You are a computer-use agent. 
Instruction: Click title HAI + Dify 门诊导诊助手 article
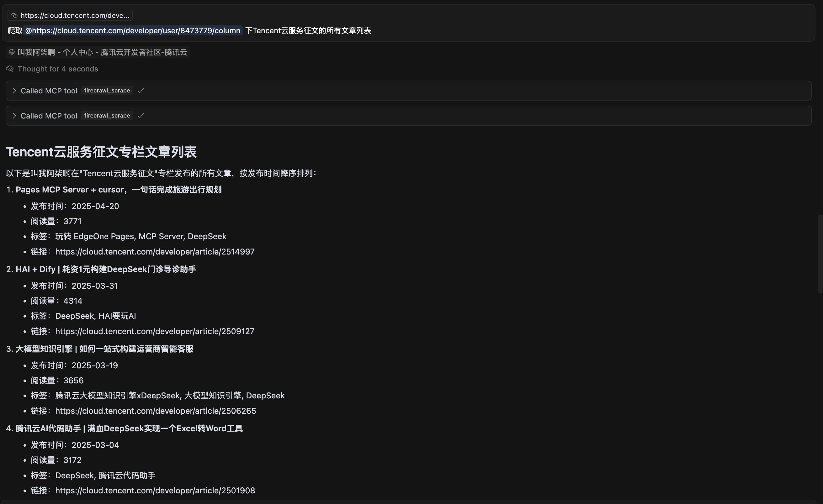(106, 269)
